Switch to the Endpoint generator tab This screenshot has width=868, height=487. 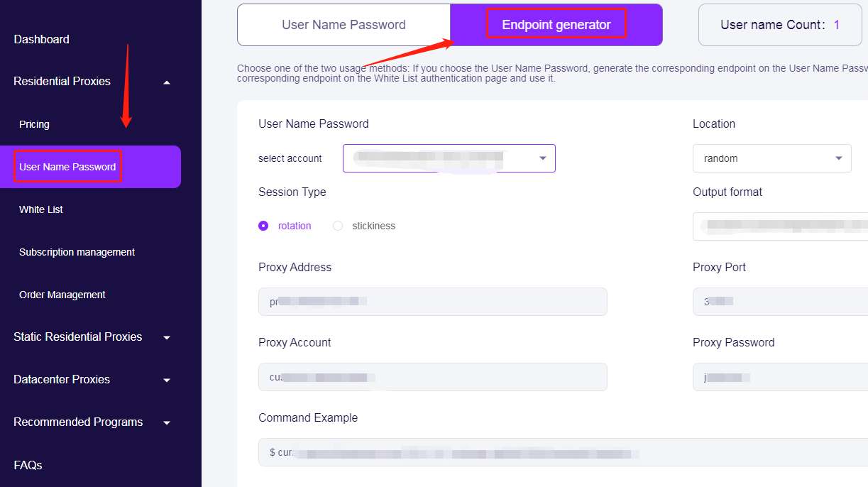tap(556, 25)
